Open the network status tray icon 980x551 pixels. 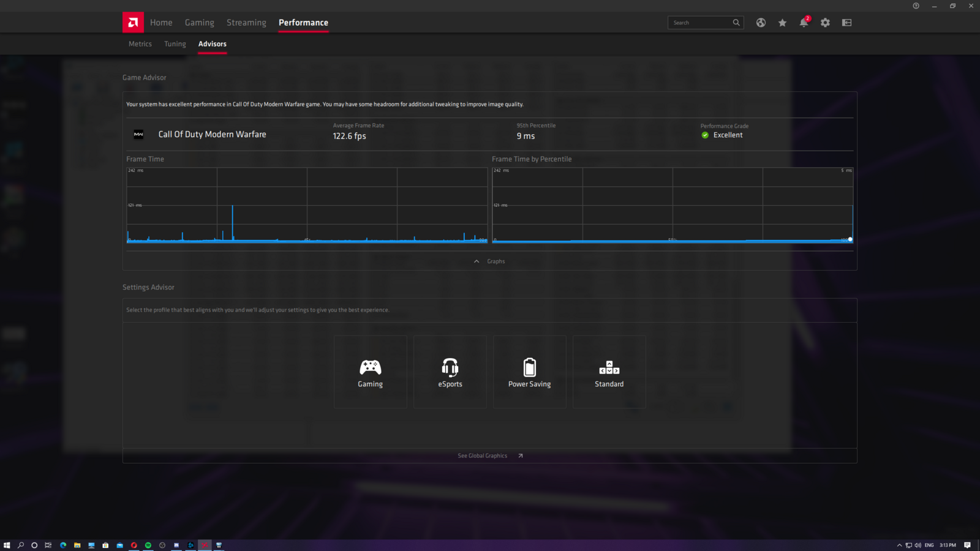point(908,545)
